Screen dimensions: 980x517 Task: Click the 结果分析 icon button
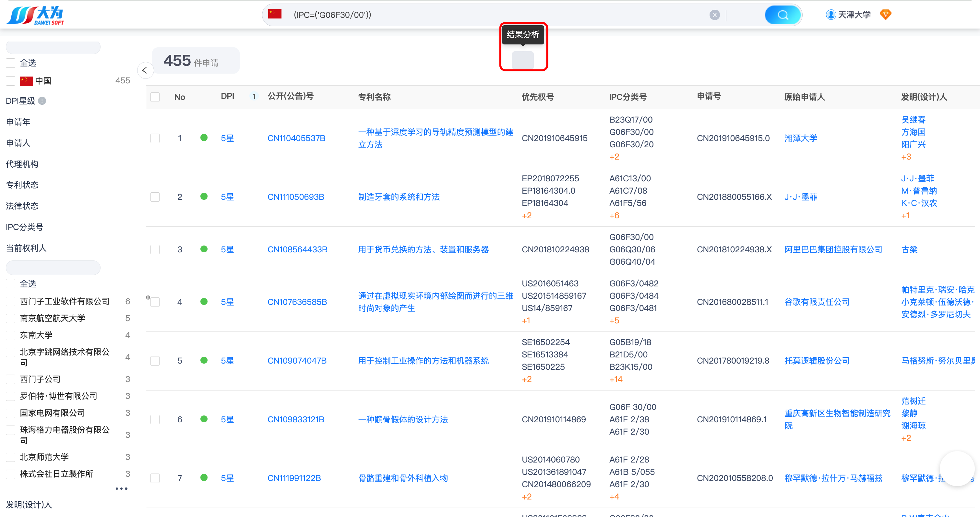point(523,60)
